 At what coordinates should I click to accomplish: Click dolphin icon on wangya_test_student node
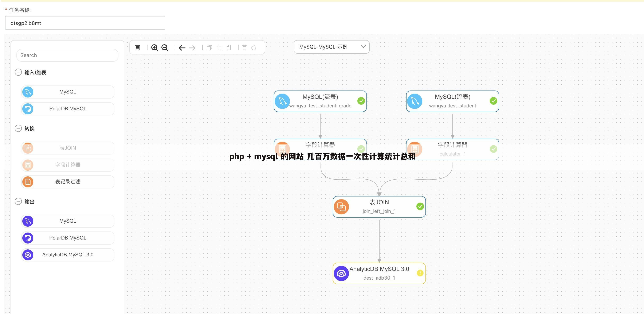point(415,101)
